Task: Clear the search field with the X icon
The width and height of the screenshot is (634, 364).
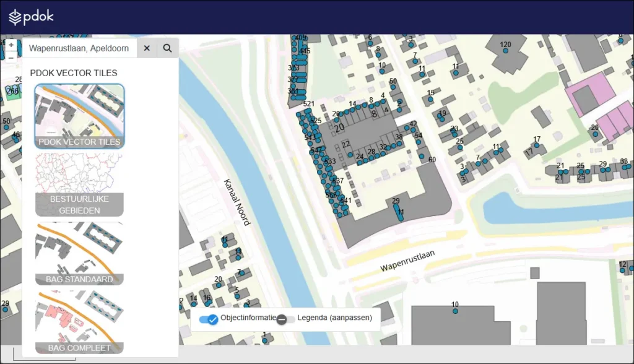Action: click(146, 48)
